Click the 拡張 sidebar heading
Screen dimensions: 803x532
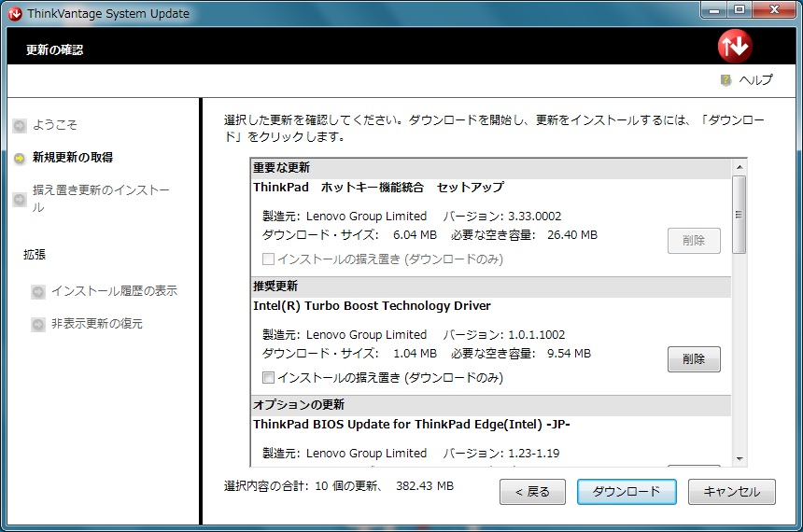click(35, 255)
